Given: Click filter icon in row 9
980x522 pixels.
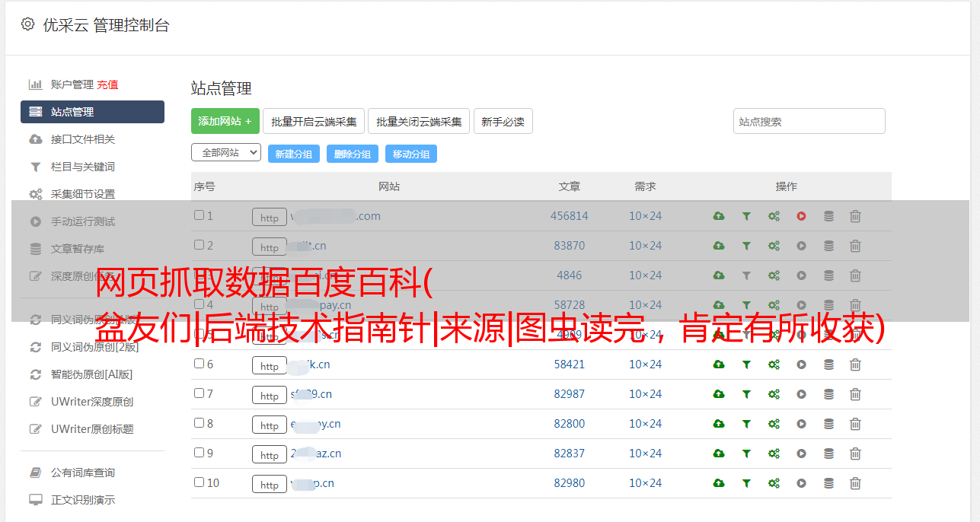Looking at the screenshot, I should pos(746,454).
